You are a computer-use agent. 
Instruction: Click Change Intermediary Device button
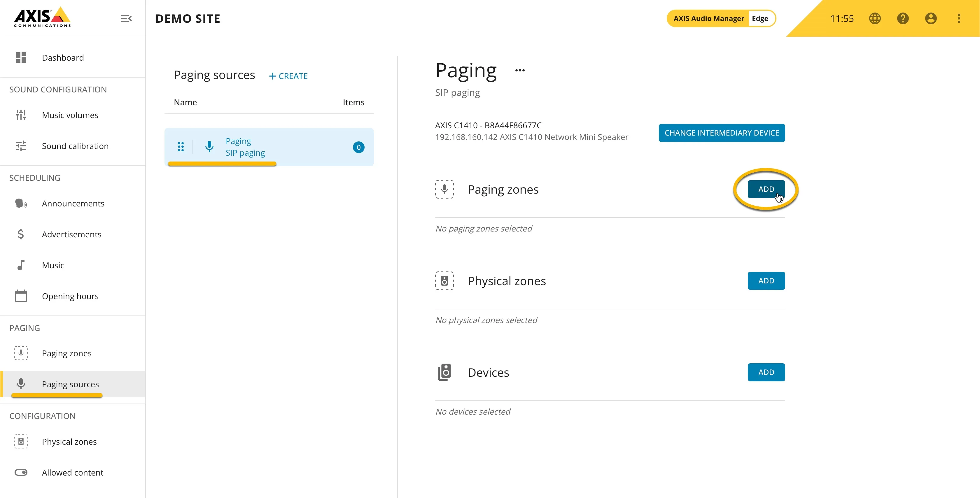pos(722,133)
